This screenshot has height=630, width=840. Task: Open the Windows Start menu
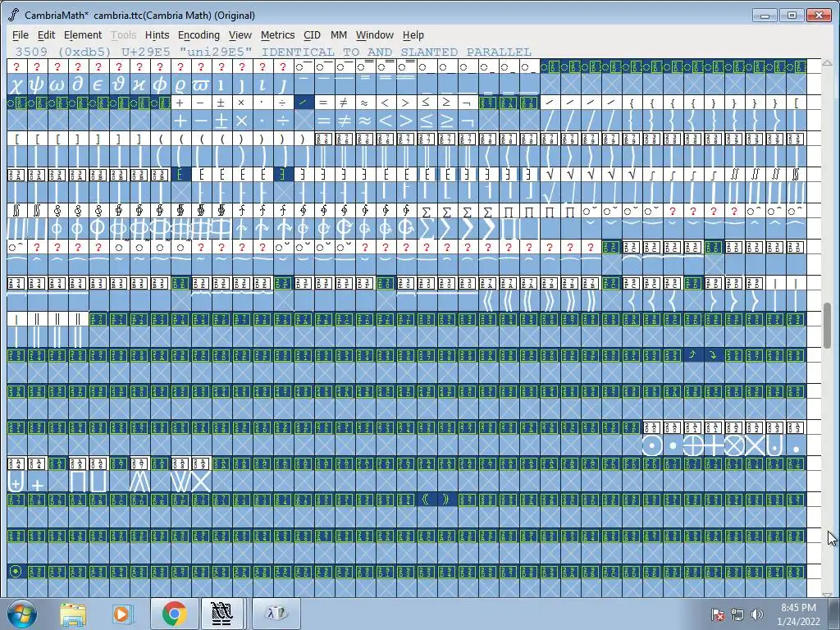pyautogui.click(x=22, y=614)
